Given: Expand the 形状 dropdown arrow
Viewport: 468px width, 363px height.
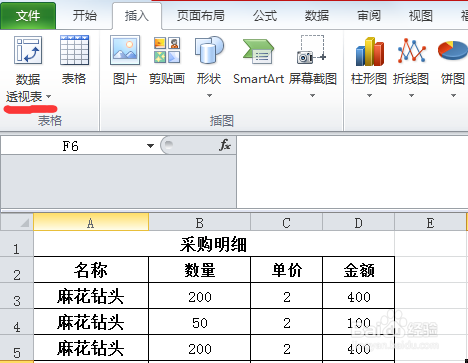Looking at the screenshot, I should point(209,96).
